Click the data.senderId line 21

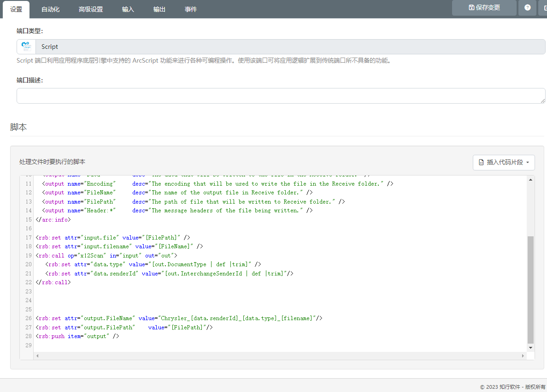click(x=169, y=274)
